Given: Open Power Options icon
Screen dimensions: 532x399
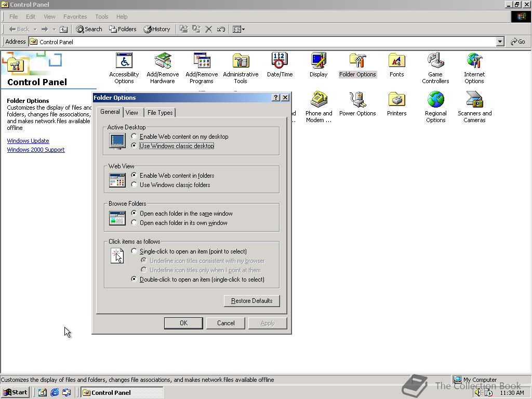Looking at the screenshot, I should pos(357,104).
